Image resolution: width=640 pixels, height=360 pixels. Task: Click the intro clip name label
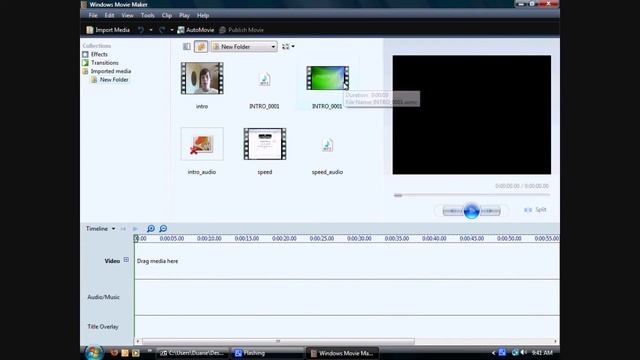coord(202,106)
